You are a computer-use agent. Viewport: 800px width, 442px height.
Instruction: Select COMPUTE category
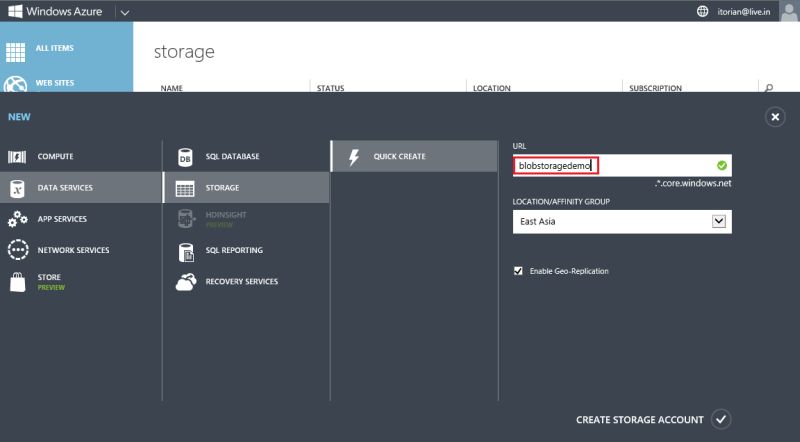click(55, 156)
